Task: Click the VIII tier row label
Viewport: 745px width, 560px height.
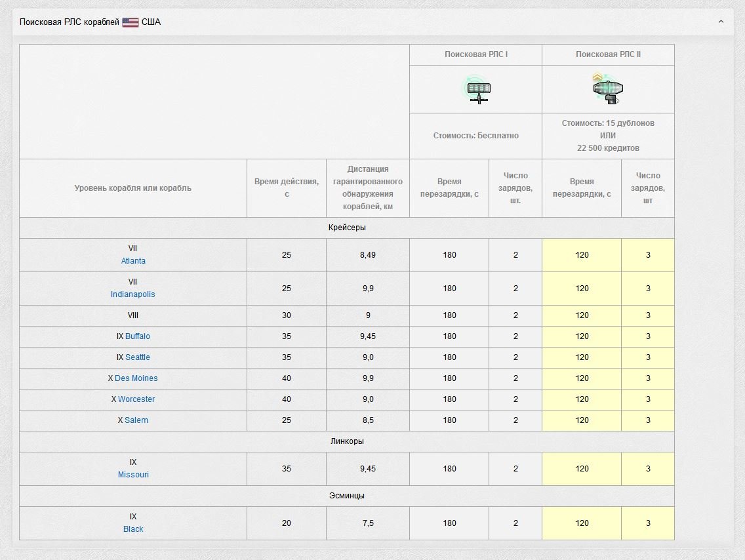Action: coord(133,315)
